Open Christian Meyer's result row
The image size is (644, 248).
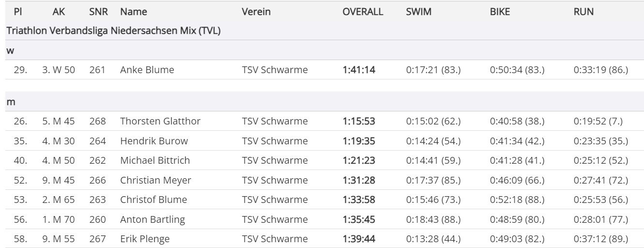(155, 180)
